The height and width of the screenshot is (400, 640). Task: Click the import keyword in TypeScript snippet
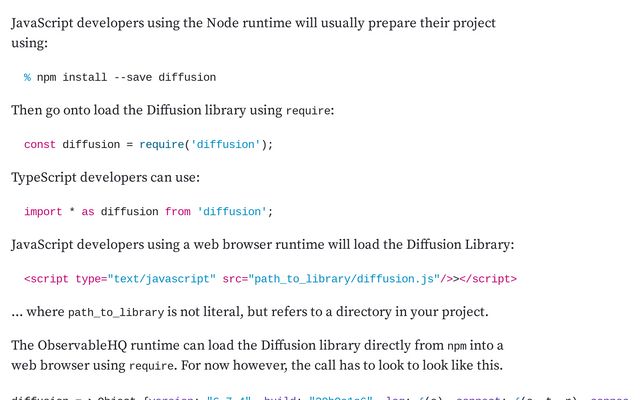(43, 212)
